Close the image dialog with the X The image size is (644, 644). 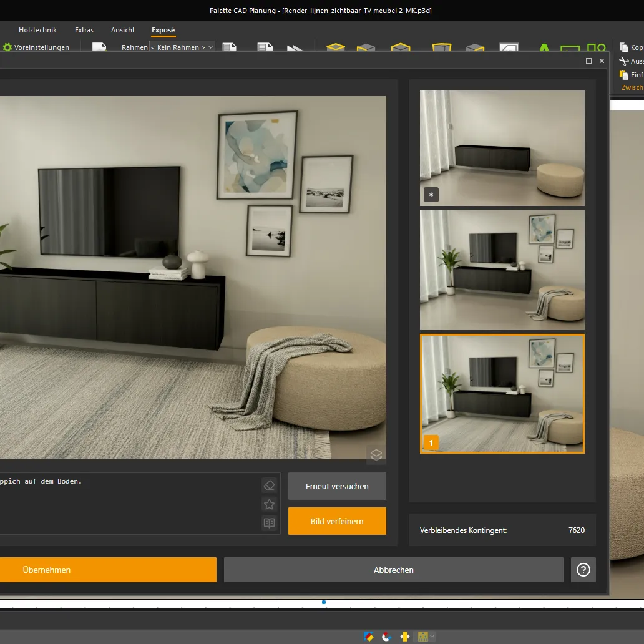pyautogui.click(x=602, y=61)
